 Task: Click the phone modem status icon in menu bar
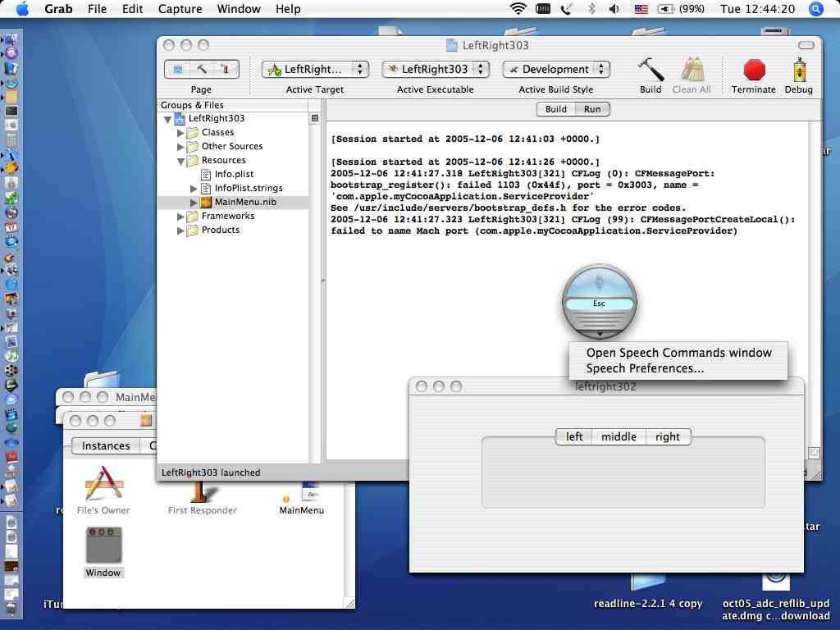click(x=567, y=8)
